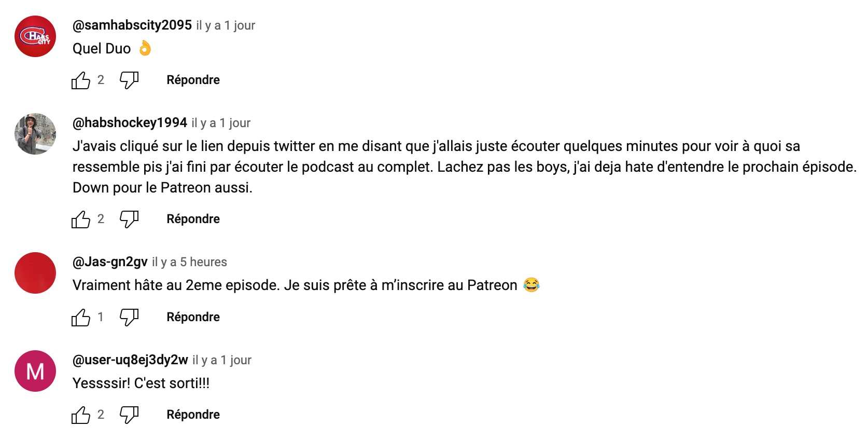Like the comment by @samhabscity2095

pyautogui.click(x=81, y=80)
